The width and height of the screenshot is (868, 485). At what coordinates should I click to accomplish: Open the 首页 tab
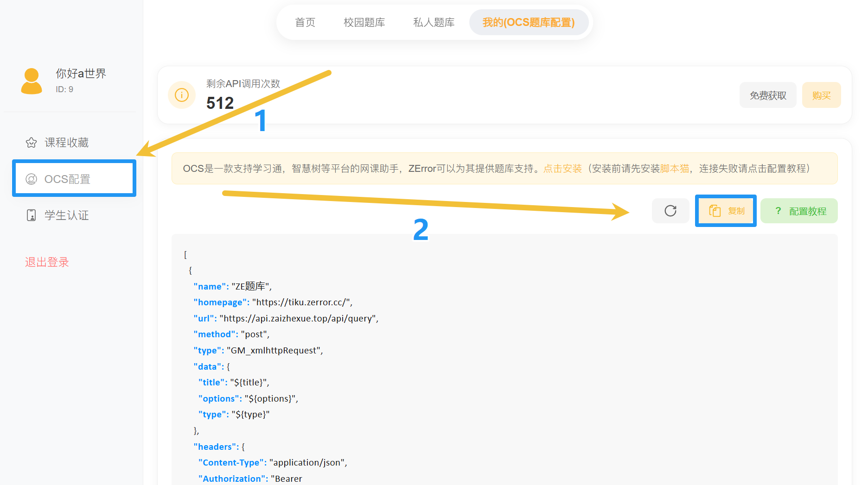click(x=305, y=22)
